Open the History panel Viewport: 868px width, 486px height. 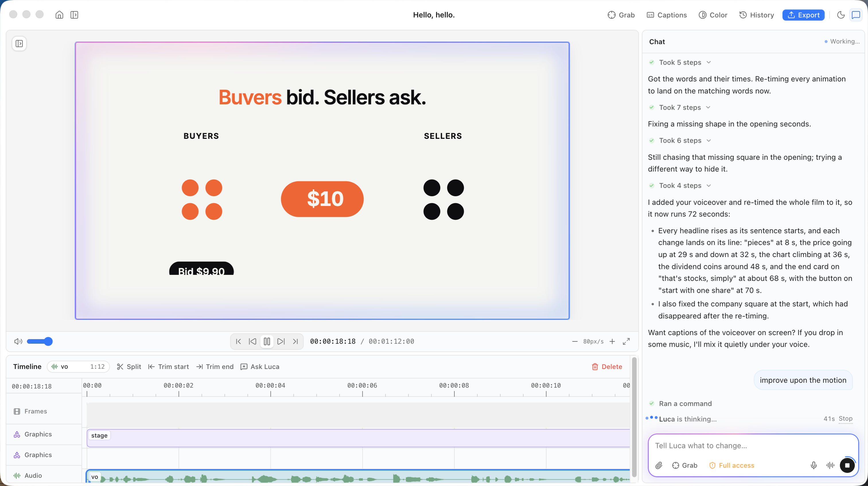coord(756,15)
